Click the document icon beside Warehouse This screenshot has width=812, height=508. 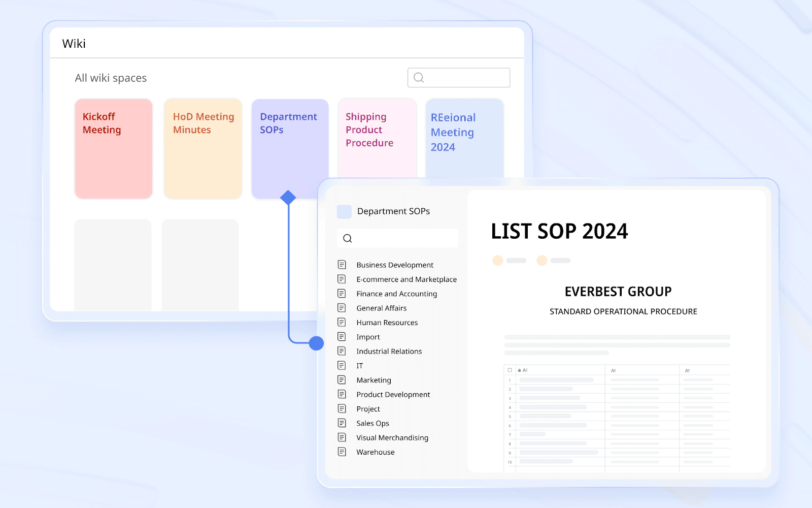(343, 451)
